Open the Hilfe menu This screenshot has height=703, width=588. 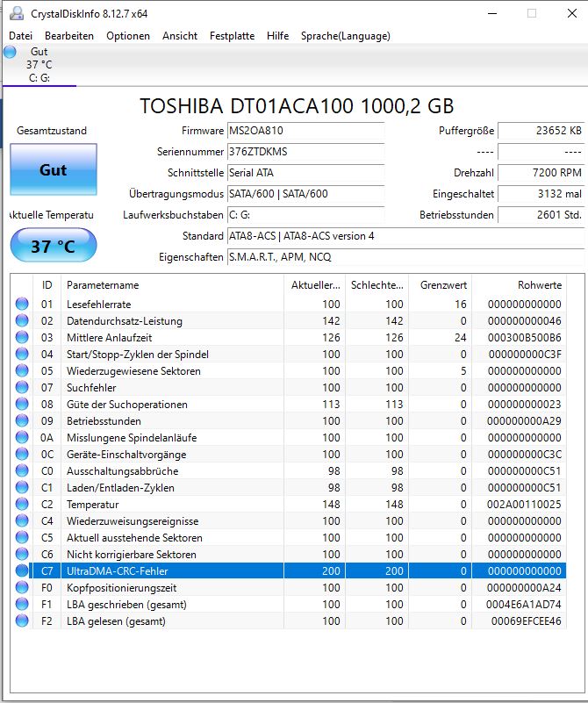[278, 36]
